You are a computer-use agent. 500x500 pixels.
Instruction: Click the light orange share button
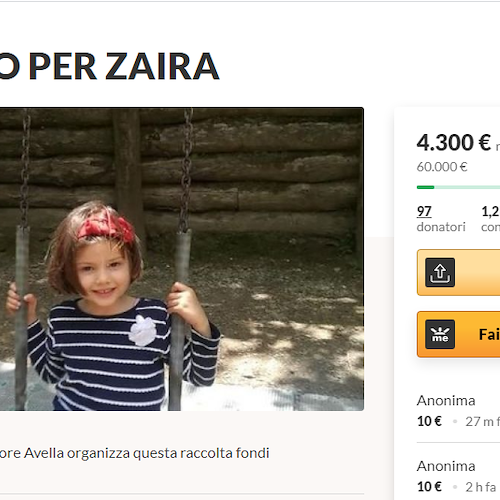pos(459,272)
